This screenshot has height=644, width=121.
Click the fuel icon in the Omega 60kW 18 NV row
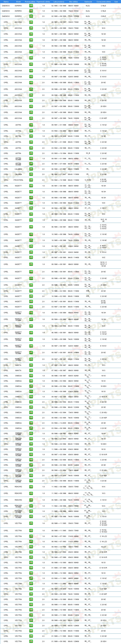(31, 376)
